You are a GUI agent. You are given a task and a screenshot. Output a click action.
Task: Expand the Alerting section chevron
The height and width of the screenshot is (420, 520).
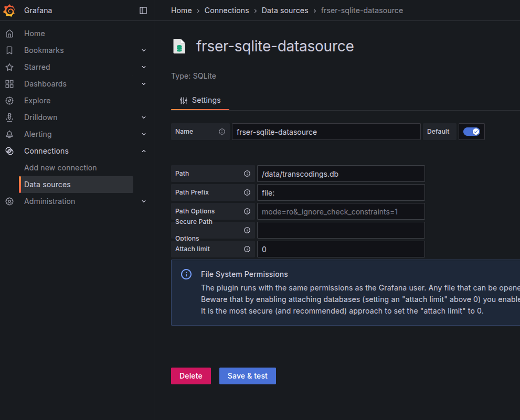point(144,134)
